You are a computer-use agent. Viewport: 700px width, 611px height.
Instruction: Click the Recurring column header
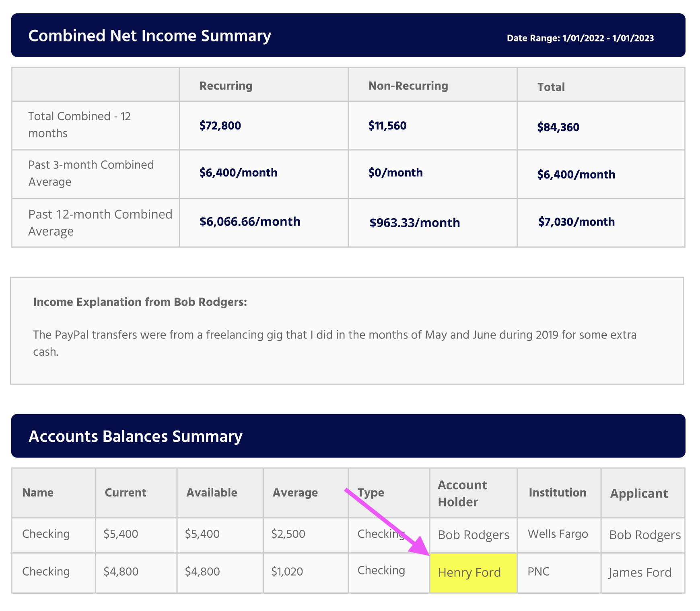pyautogui.click(x=226, y=86)
